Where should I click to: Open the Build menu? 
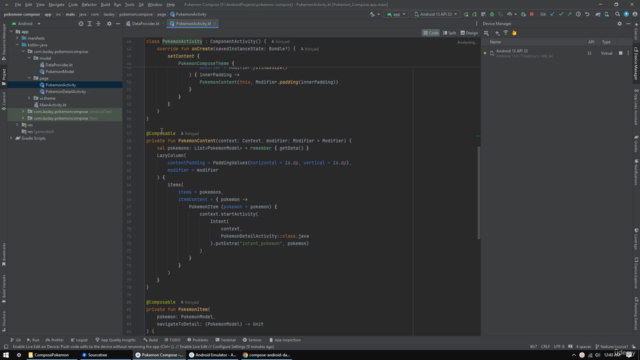pos(105,5)
